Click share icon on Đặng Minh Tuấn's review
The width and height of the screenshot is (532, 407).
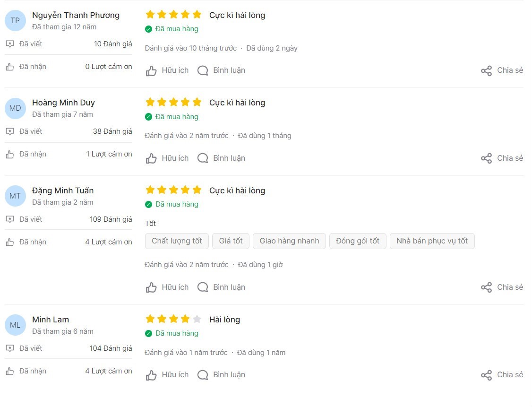click(486, 287)
